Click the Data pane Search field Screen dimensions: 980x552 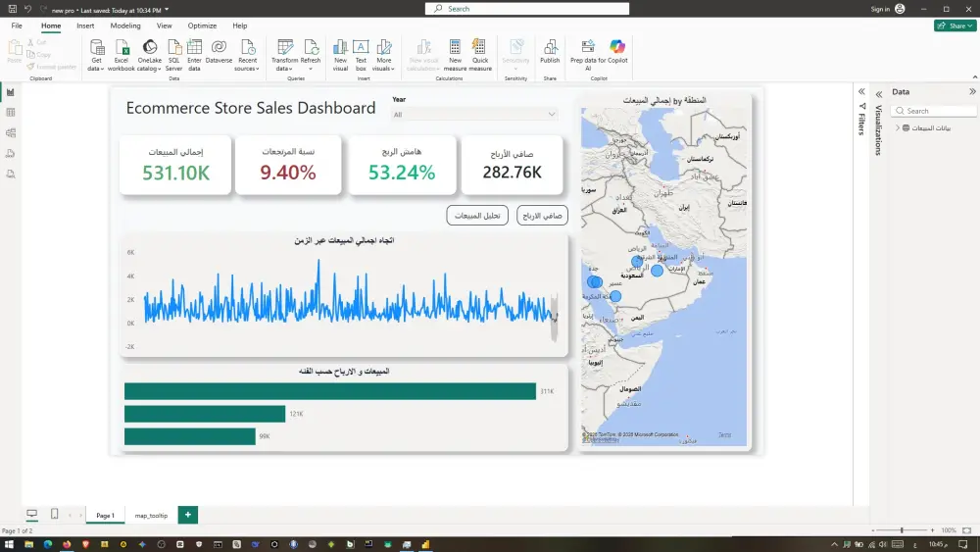point(934,111)
